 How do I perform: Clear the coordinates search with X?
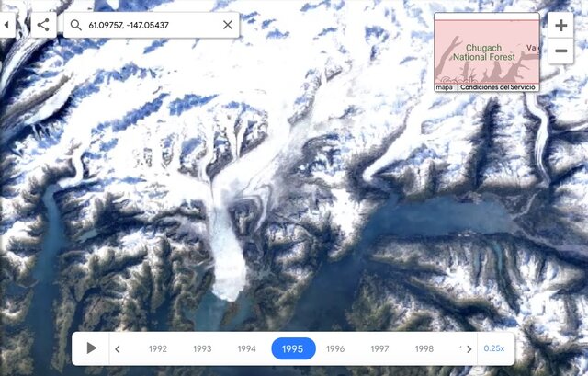point(228,25)
